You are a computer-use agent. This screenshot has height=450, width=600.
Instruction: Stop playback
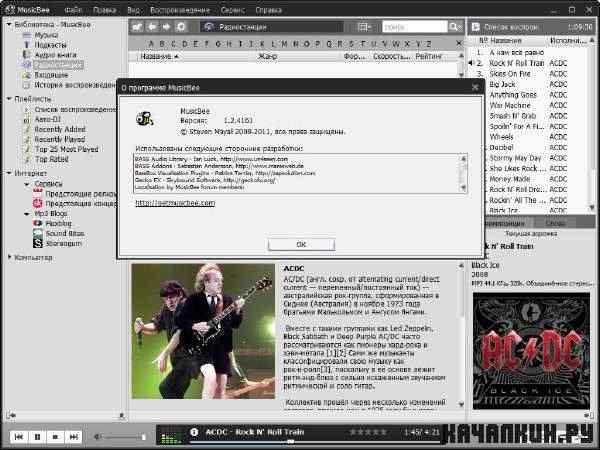[55, 437]
